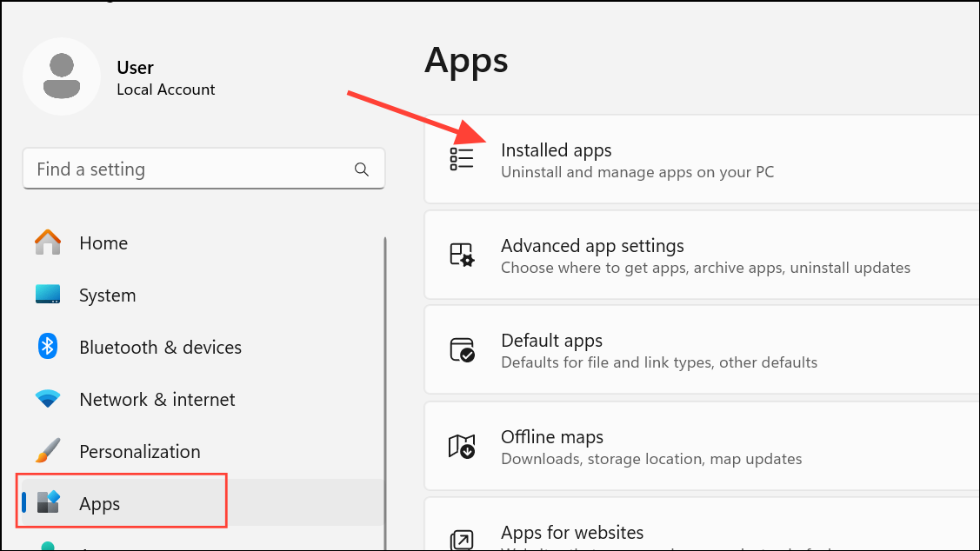Click the sidebar vertical scrollbar
The width and height of the screenshot is (980, 551).
385,394
